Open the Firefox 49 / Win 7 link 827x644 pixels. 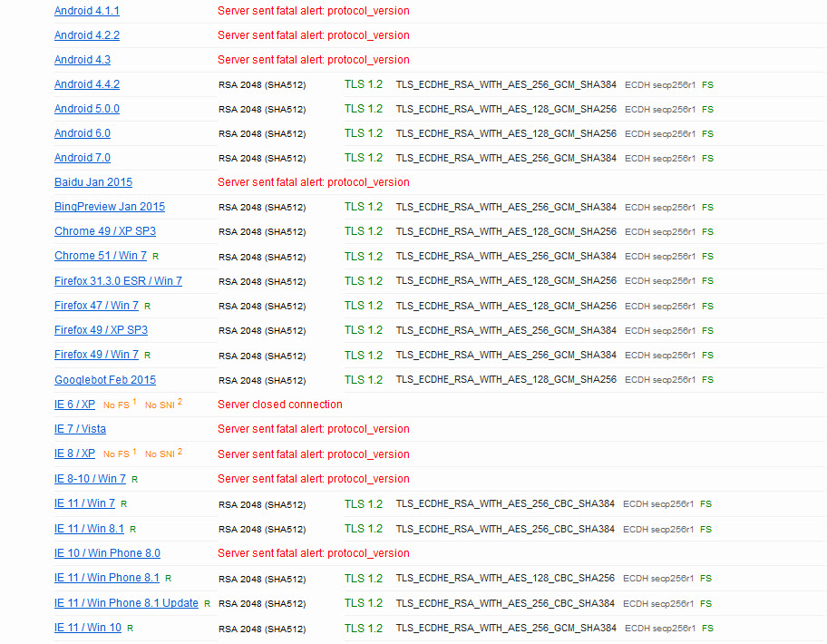tap(96, 355)
